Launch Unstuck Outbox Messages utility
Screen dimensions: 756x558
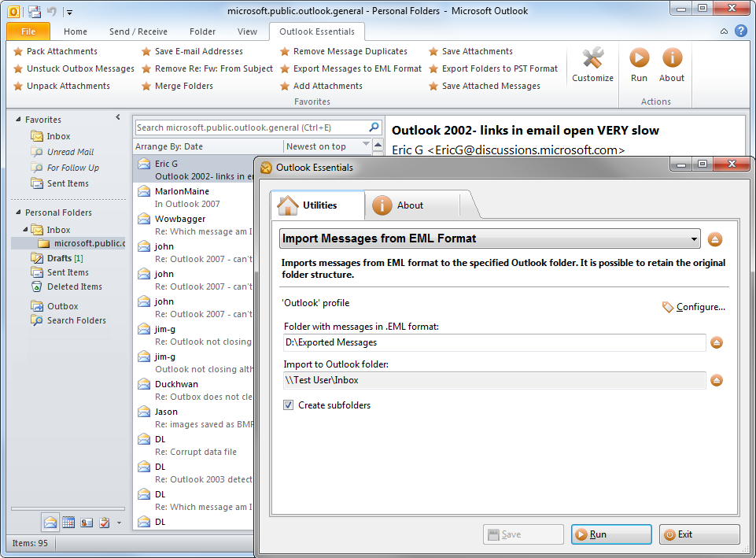tap(74, 68)
